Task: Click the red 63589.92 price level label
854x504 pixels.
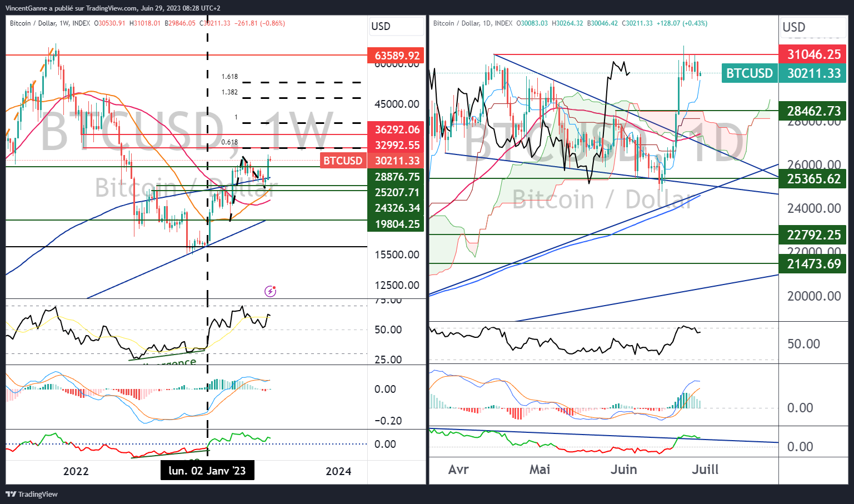Action: (x=396, y=56)
